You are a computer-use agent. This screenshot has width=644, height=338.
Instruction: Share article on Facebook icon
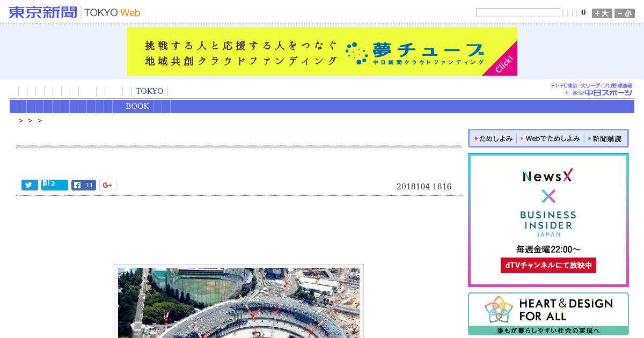click(x=84, y=185)
